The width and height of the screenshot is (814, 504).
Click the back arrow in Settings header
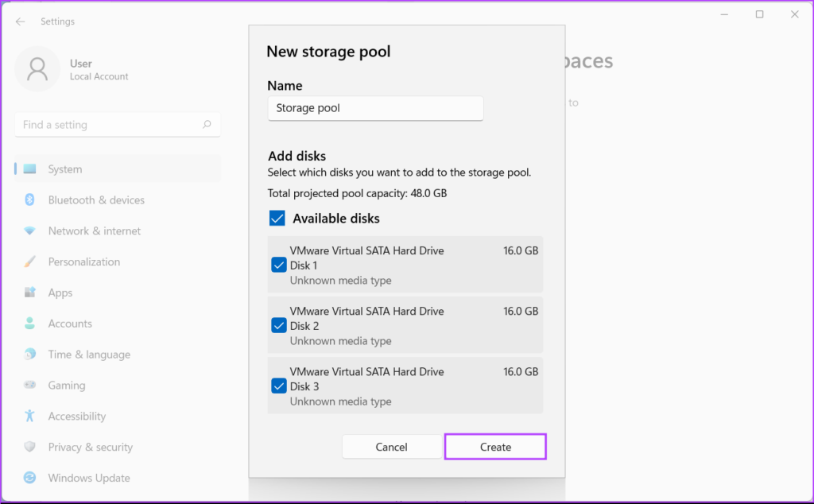pos(21,21)
